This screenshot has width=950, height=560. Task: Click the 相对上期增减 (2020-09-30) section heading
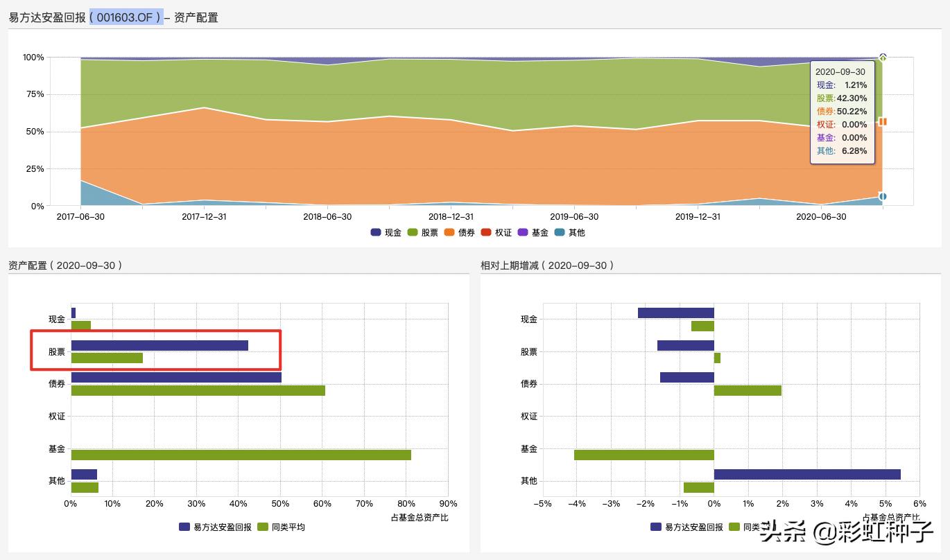[x=547, y=265]
